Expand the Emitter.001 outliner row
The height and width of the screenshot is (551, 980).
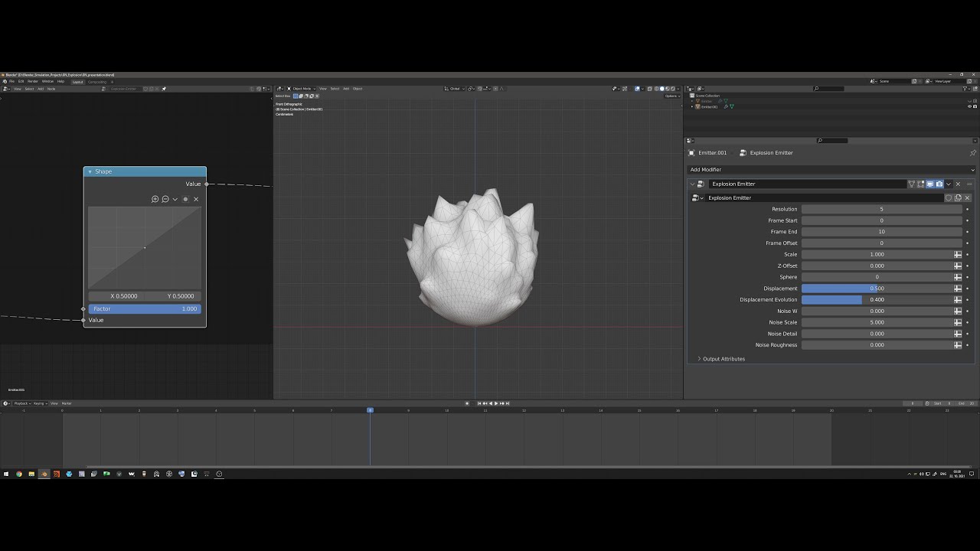692,106
